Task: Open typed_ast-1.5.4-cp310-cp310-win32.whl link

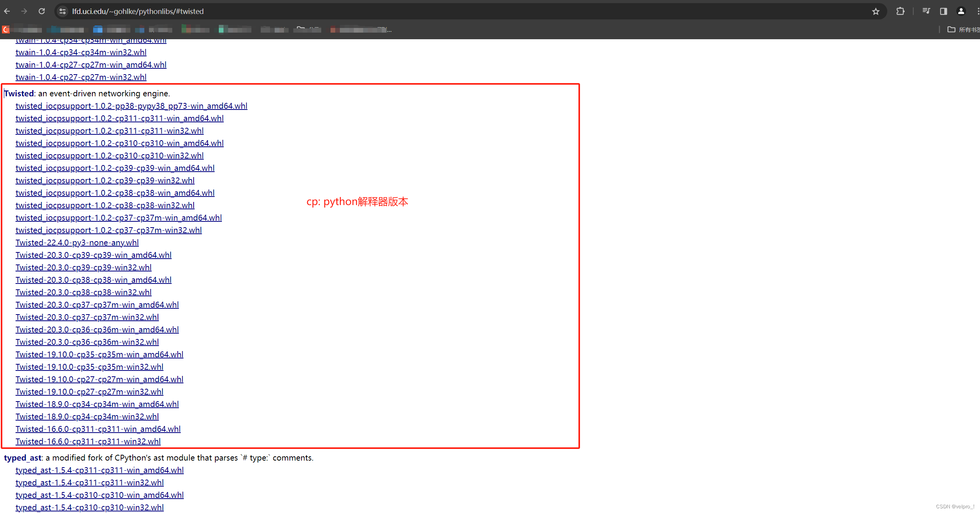Action: [90, 507]
